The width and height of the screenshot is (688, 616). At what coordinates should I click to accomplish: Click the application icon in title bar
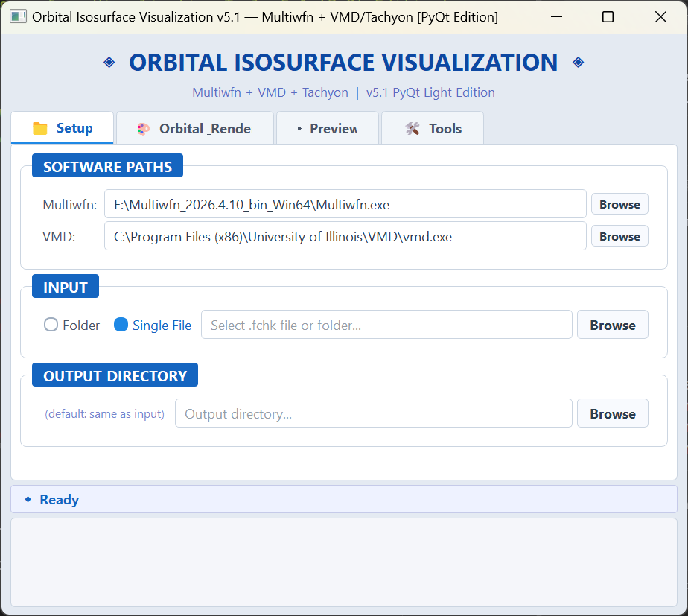point(18,16)
